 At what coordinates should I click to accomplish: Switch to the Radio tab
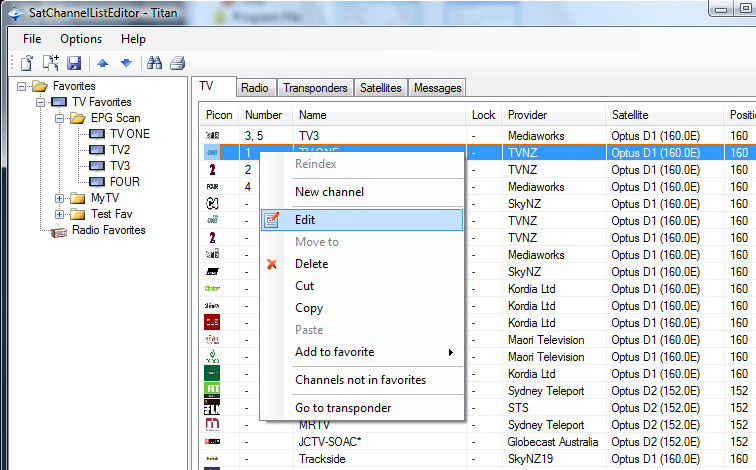(255, 88)
